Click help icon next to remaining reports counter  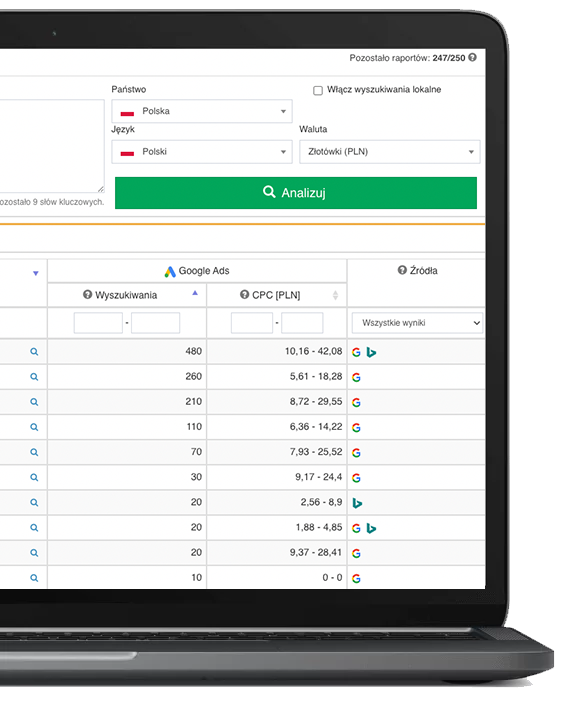[472, 57]
